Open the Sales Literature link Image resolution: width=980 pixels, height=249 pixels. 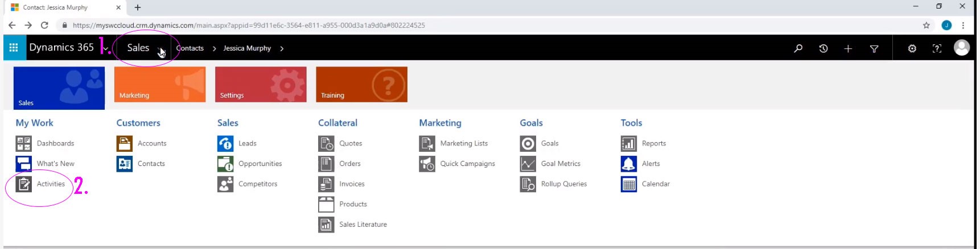point(363,225)
